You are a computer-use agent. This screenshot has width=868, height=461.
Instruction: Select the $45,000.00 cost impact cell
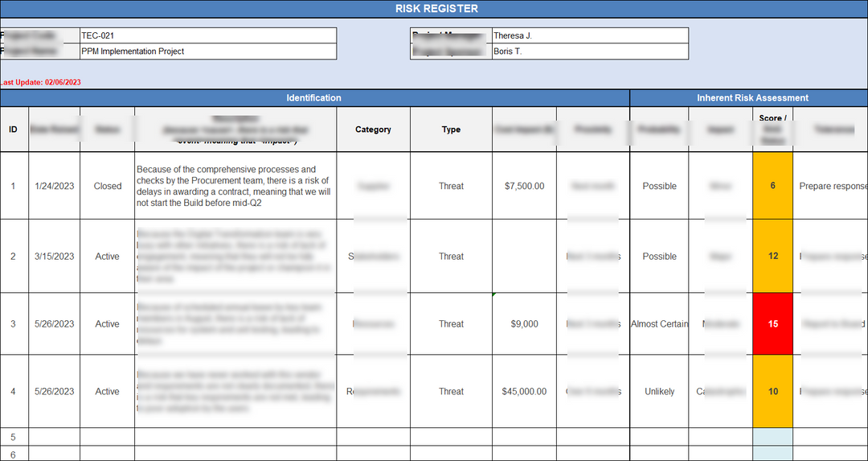[524, 392]
